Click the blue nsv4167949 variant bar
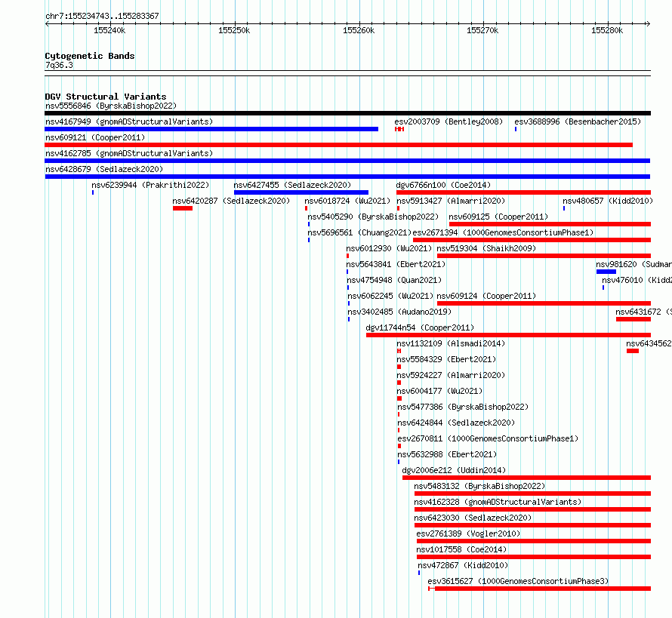This screenshot has width=672, height=618. [x=211, y=129]
